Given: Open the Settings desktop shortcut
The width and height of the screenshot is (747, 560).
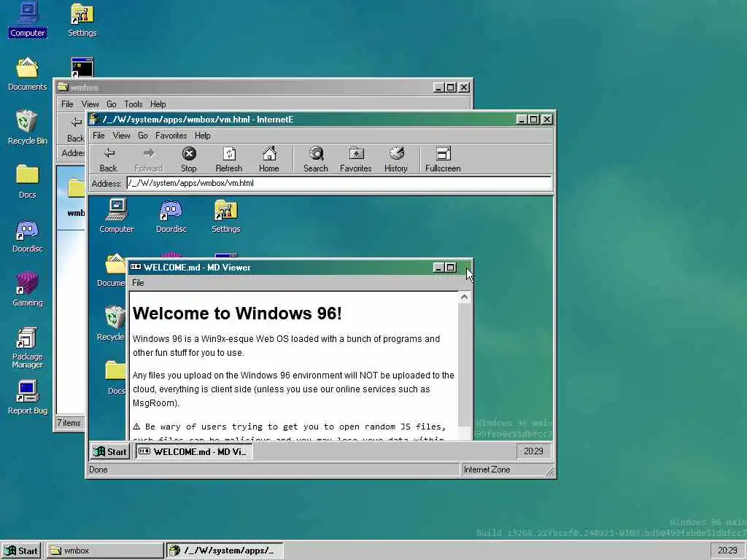Looking at the screenshot, I should pos(82,20).
